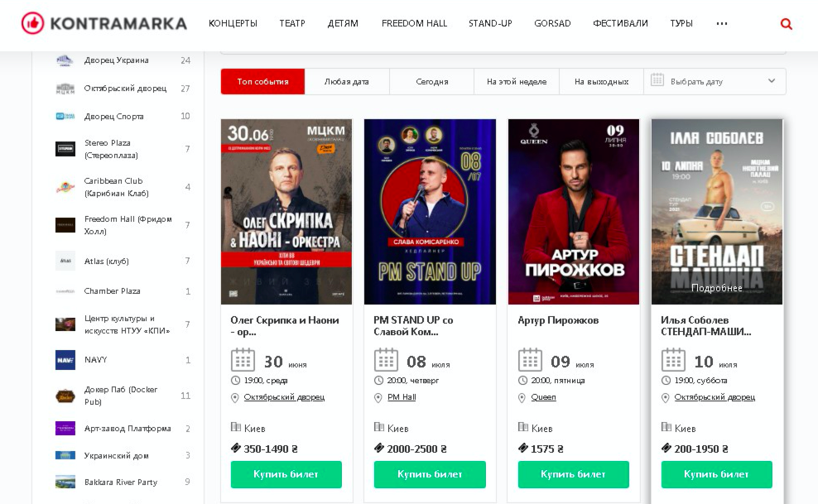Open the PM Hall venue link

click(x=401, y=397)
